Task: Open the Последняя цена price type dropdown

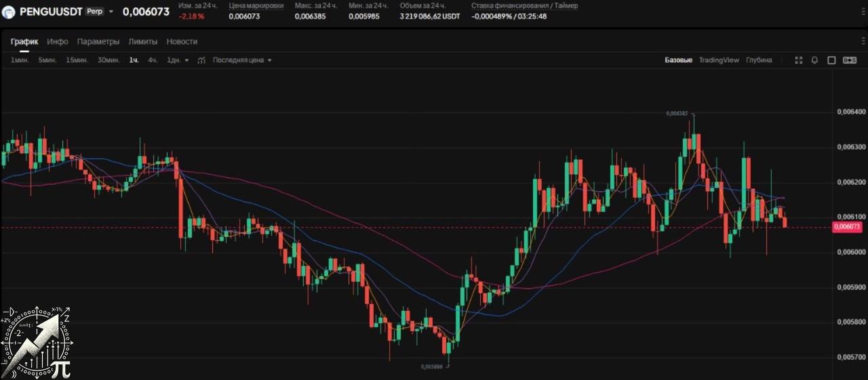Action: 242,60
